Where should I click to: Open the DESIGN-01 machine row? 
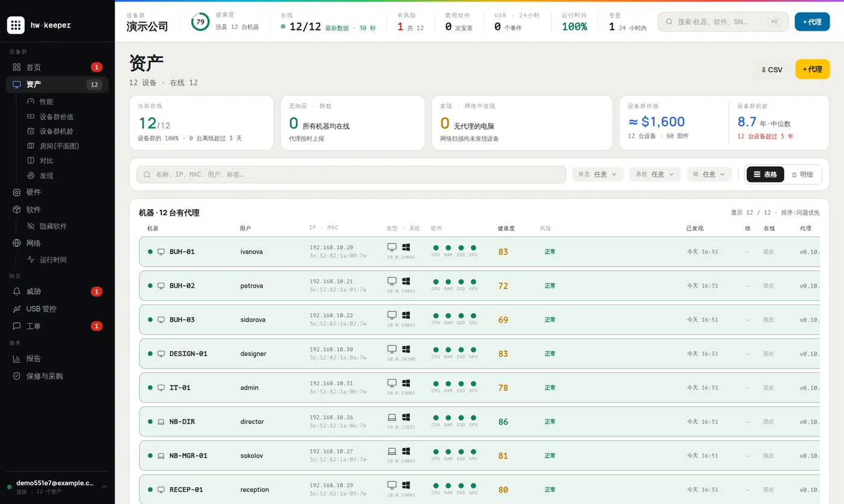point(479,353)
